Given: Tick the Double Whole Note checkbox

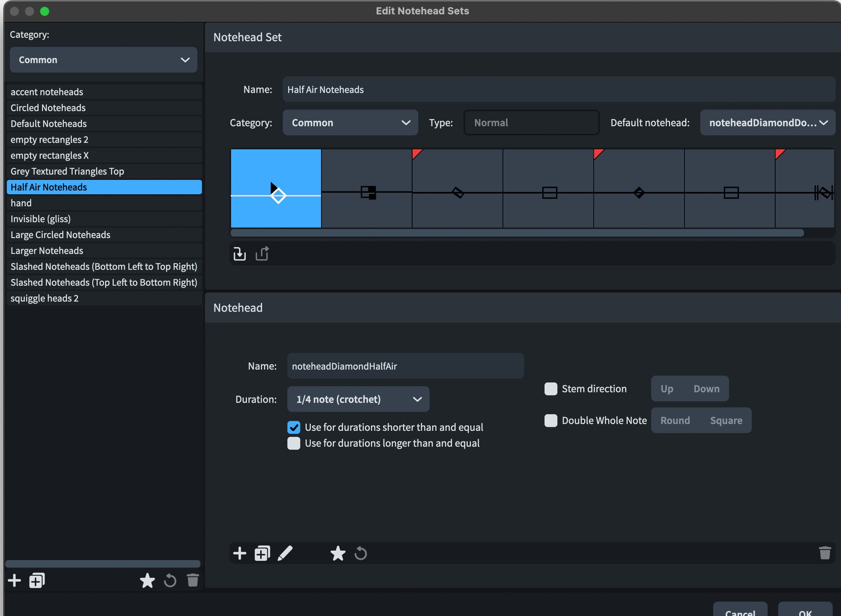Looking at the screenshot, I should tap(551, 420).
